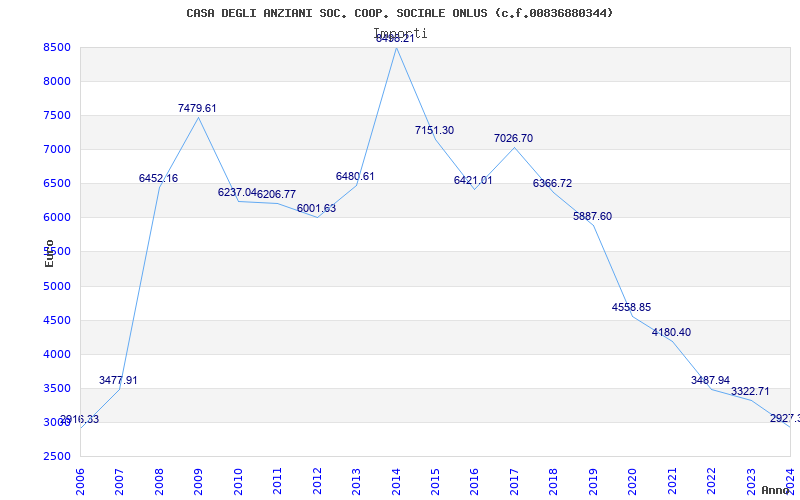Click the 4500 y-axis tick label

57,320
